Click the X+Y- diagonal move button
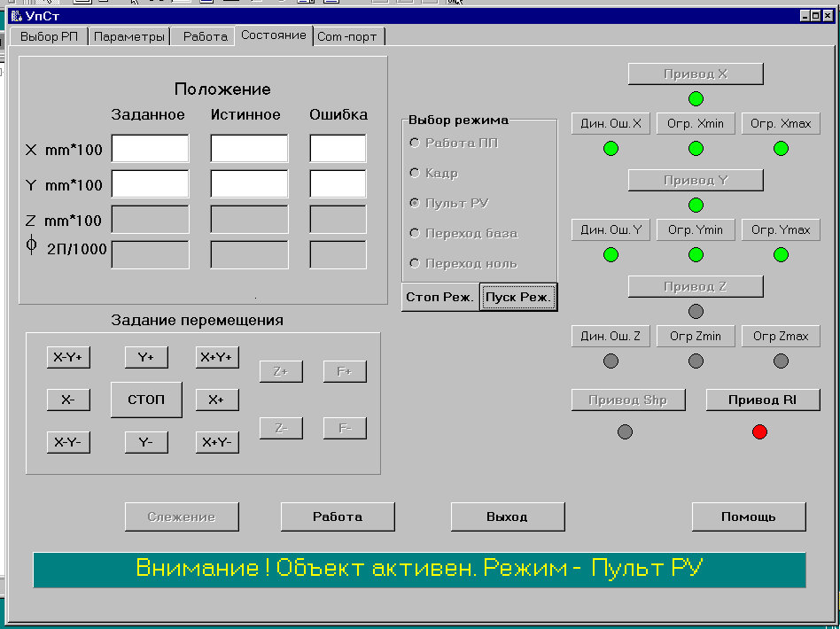 [x=217, y=442]
